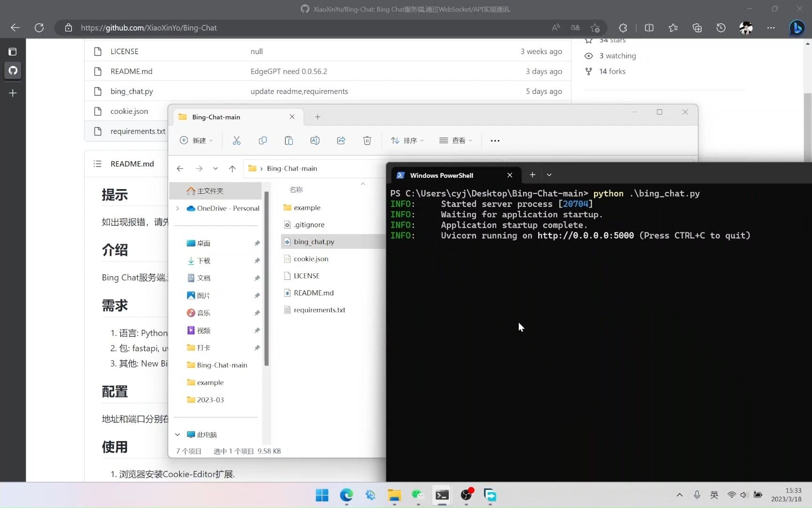The width and height of the screenshot is (812, 508).
Task: Select Cut in the Explorer toolbar
Action: click(237, 140)
